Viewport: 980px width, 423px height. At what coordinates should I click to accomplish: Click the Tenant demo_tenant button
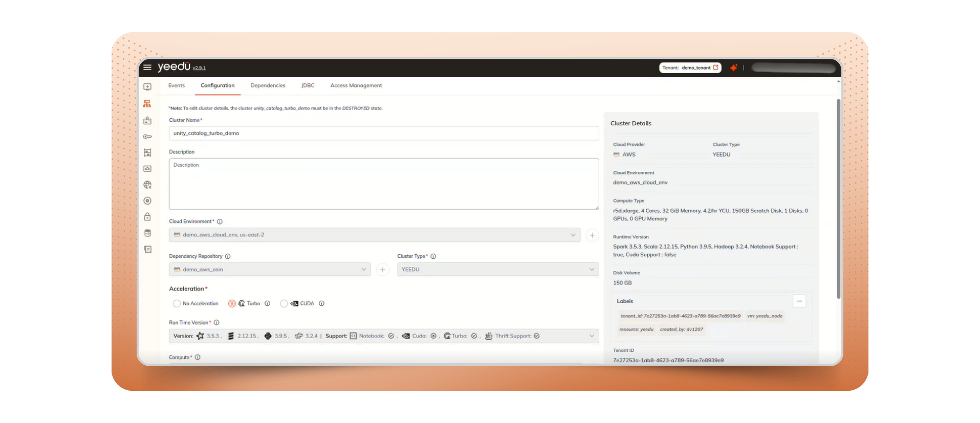(690, 68)
